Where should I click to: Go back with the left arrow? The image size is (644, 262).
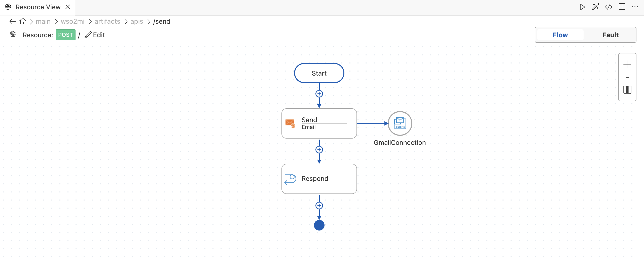(13, 21)
